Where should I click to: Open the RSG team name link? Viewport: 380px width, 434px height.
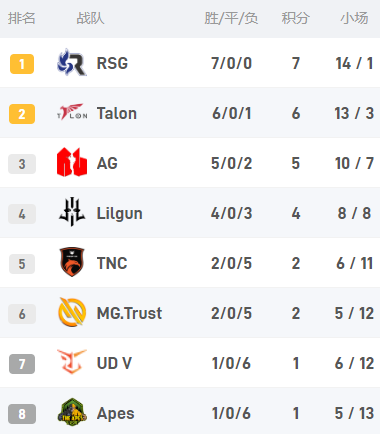point(112,63)
